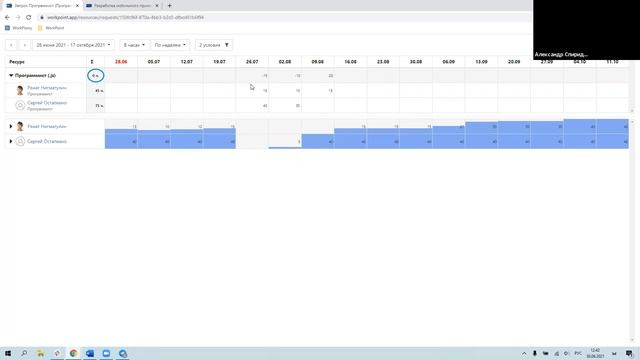Open Zoom from the taskbar
640x360 pixels.
pos(106,353)
